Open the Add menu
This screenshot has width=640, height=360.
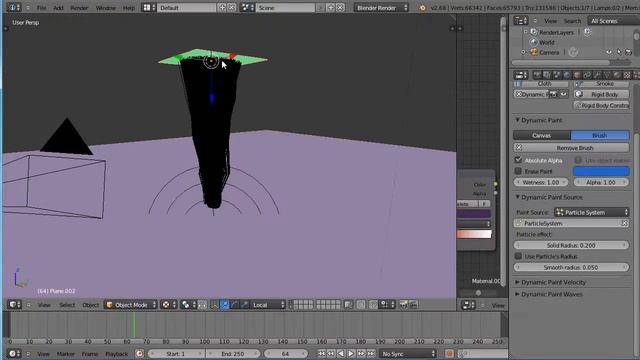58,7
